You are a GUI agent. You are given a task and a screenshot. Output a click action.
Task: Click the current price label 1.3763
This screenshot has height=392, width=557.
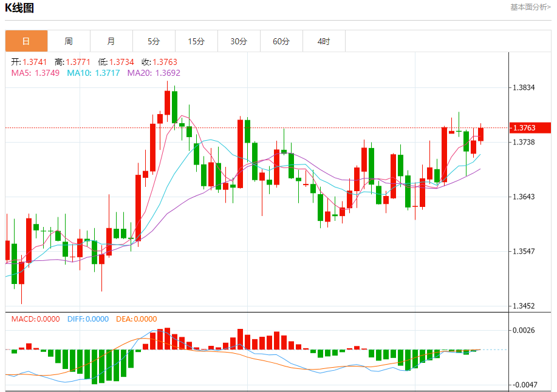530,127
